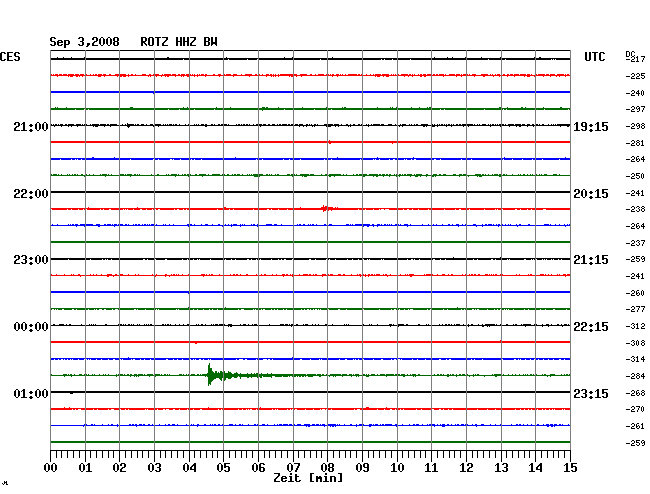The height and width of the screenshot is (494, 650).
Task: Click the "UTC" column header
Action: [594, 57]
